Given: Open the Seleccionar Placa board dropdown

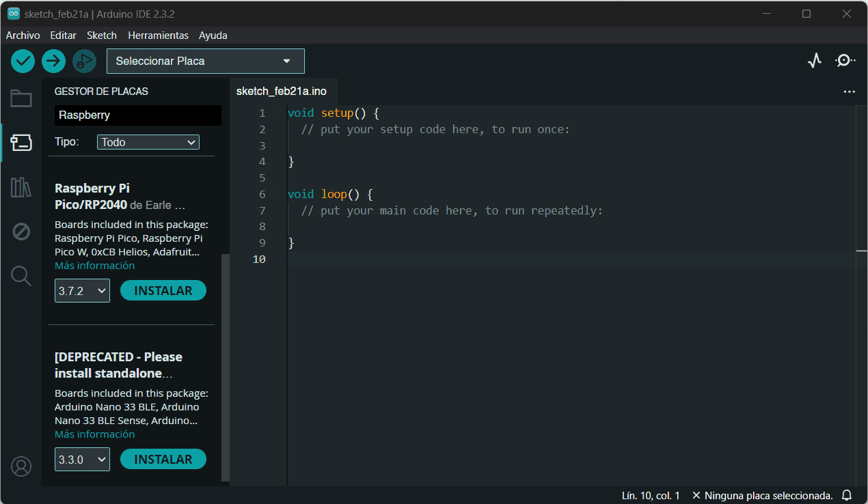Looking at the screenshot, I should point(206,61).
